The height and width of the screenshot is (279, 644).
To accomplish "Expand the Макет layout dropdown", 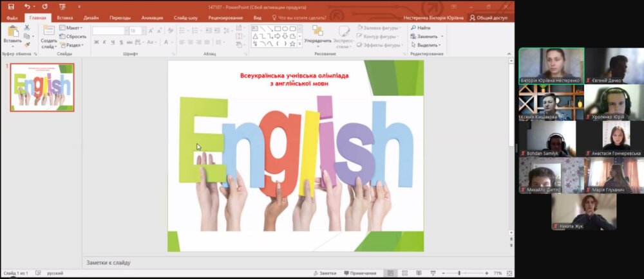I will tap(71, 28).
